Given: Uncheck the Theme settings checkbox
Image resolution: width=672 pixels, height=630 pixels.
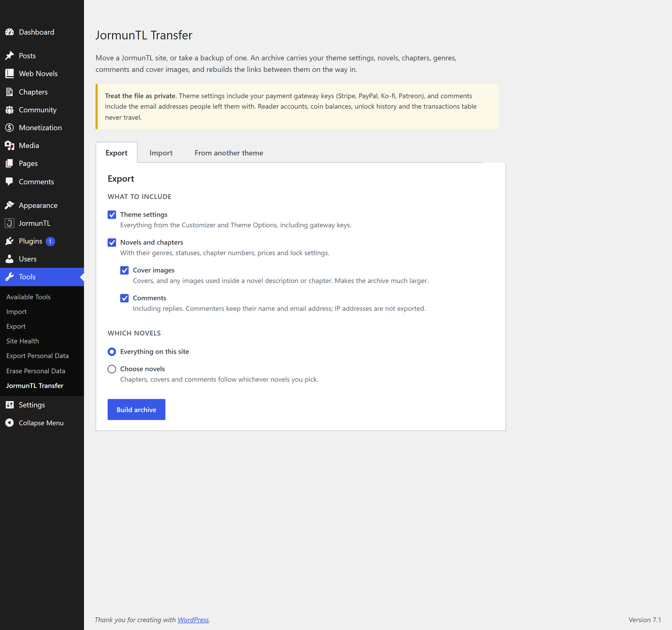Looking at the screenshot, I should pos(112,215).
